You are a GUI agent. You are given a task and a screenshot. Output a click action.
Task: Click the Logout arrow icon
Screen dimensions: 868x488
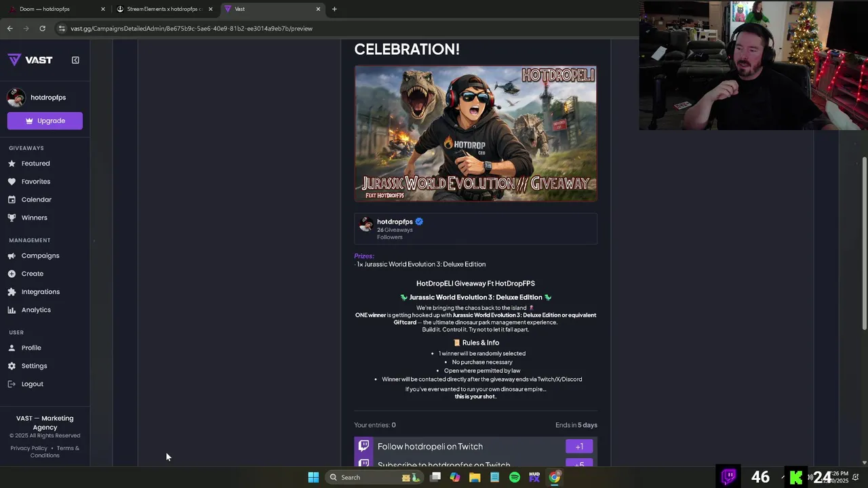click(x=12, y=384)
